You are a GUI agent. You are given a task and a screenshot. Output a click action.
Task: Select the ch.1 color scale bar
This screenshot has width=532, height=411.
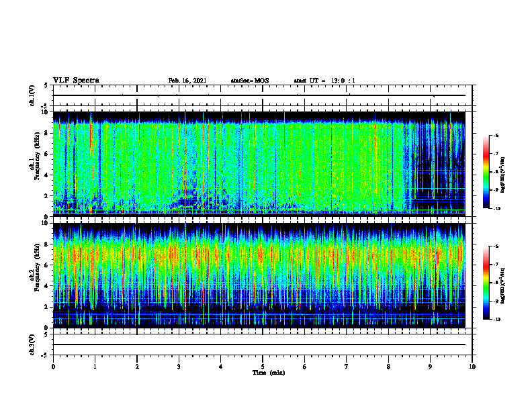point(486,172)
